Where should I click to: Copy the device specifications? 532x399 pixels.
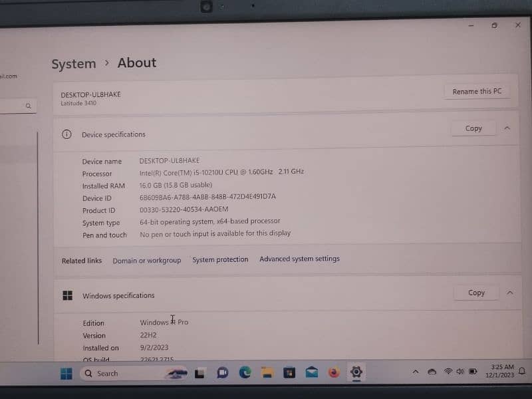(x=473, y=128)
